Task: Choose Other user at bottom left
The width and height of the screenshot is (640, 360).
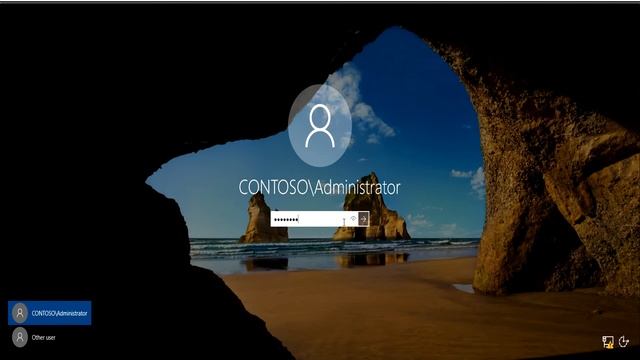Action: (34, 338)
